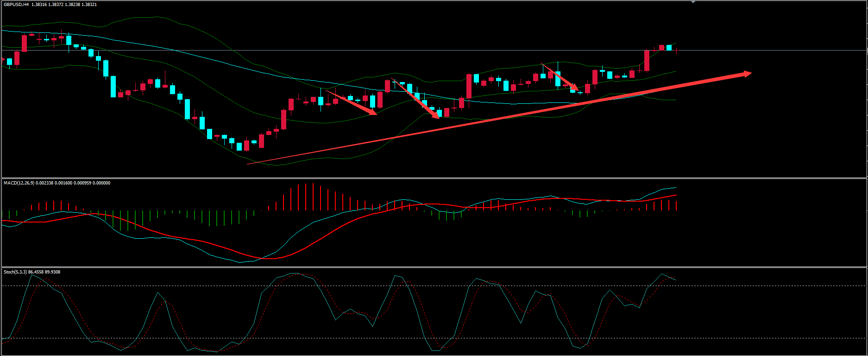Click the Stoch(5,3,3) indicator label
Viewport: 868px width, 356px height.
19,272
